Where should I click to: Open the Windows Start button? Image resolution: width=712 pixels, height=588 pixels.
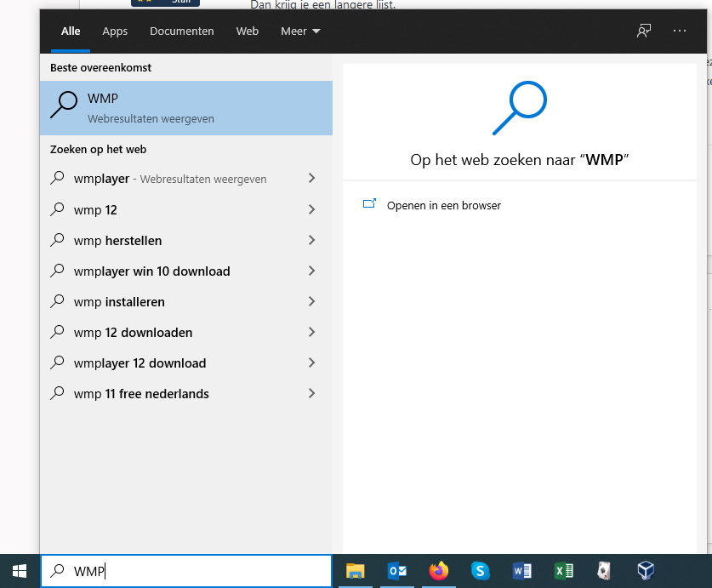19,571
